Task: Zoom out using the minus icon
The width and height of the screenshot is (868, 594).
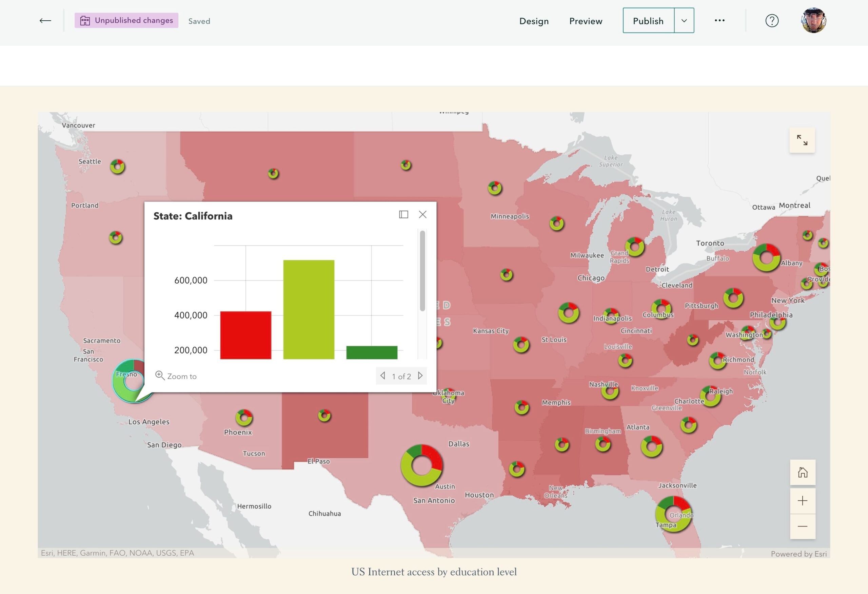Action: (x=802, y=526)
